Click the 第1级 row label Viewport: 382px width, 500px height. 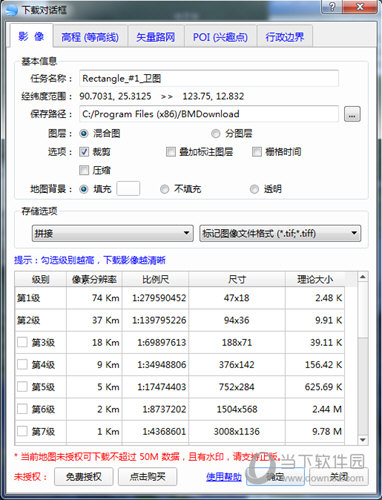[29, 298]
